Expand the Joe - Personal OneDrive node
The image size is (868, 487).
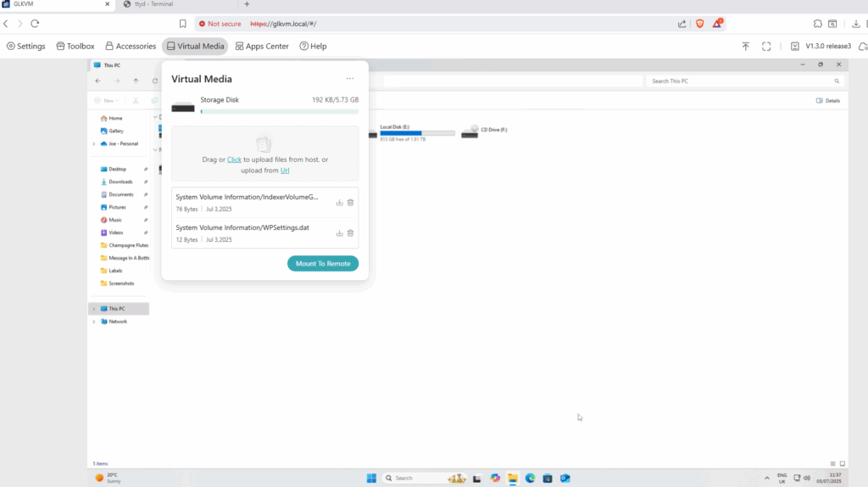pyautogui.click(x=93, y=143)
